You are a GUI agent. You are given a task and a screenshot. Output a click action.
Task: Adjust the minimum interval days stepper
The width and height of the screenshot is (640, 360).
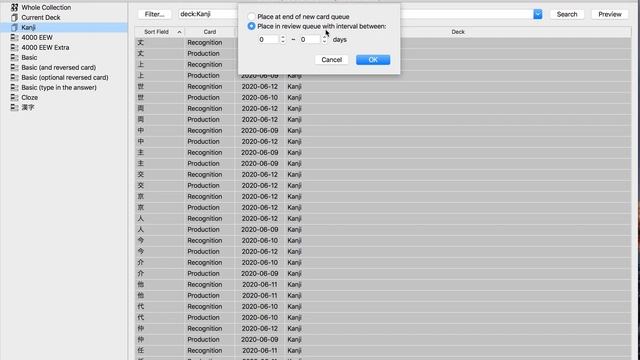pyautogui.click(x=282, y=40)
